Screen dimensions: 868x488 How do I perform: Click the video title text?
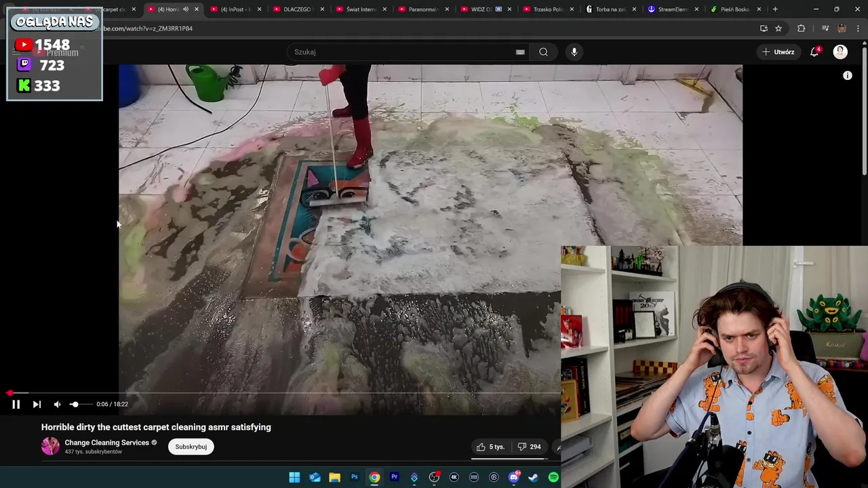156,427
